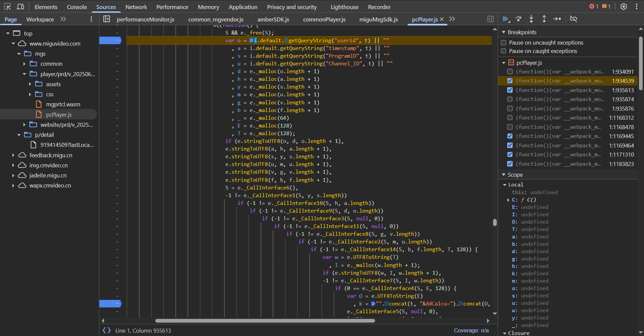Image resolution: width=644 pixels, height=336 pixels.
Task: Step out of current function
Action: tap(544, 19)
